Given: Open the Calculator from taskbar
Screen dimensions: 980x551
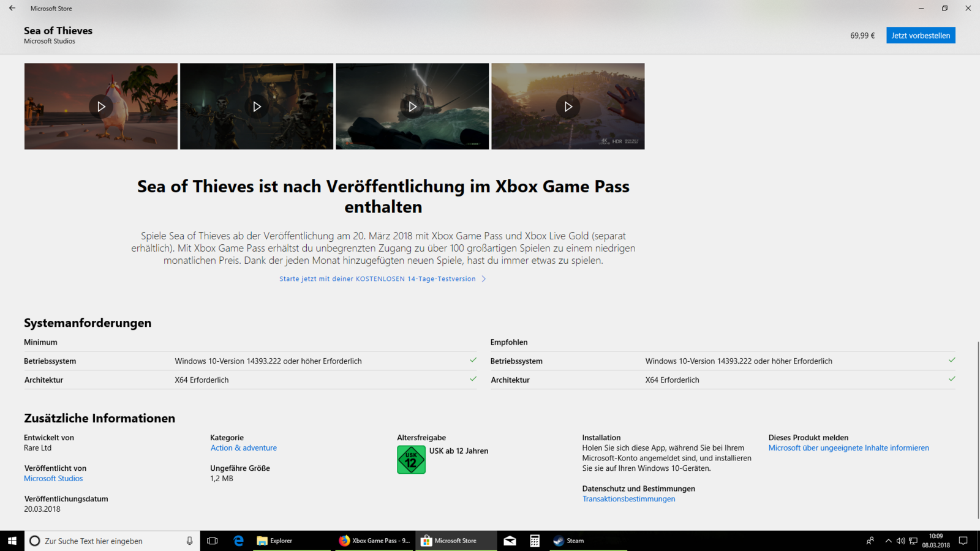Looking at the screenshot, I should tap(535, 541).
